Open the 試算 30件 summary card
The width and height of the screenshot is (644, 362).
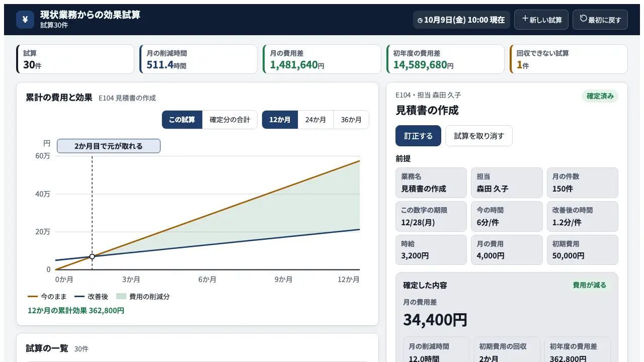[x=75, y=59]
